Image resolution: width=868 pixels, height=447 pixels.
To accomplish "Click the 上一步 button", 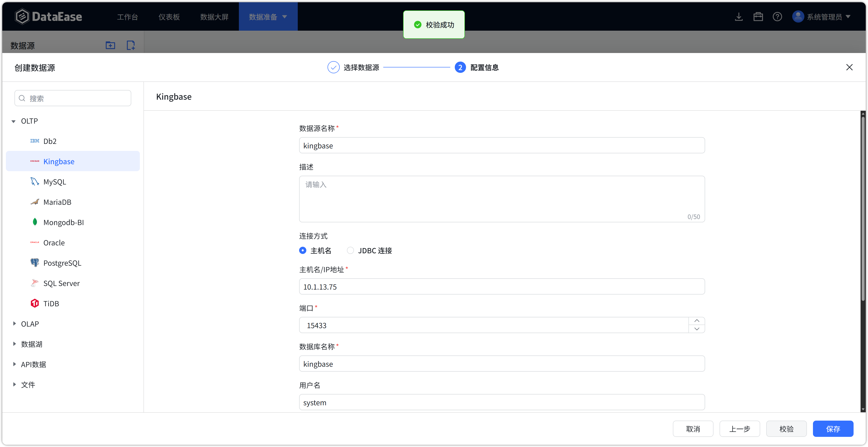I will click(740, 429).
